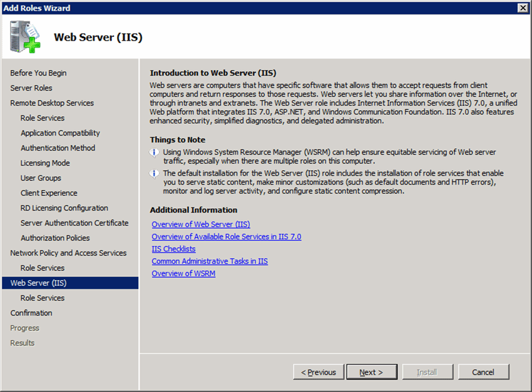The image size is (532, 392).
Task: Select Network Policy and Access Services
Action: point(68,253)
